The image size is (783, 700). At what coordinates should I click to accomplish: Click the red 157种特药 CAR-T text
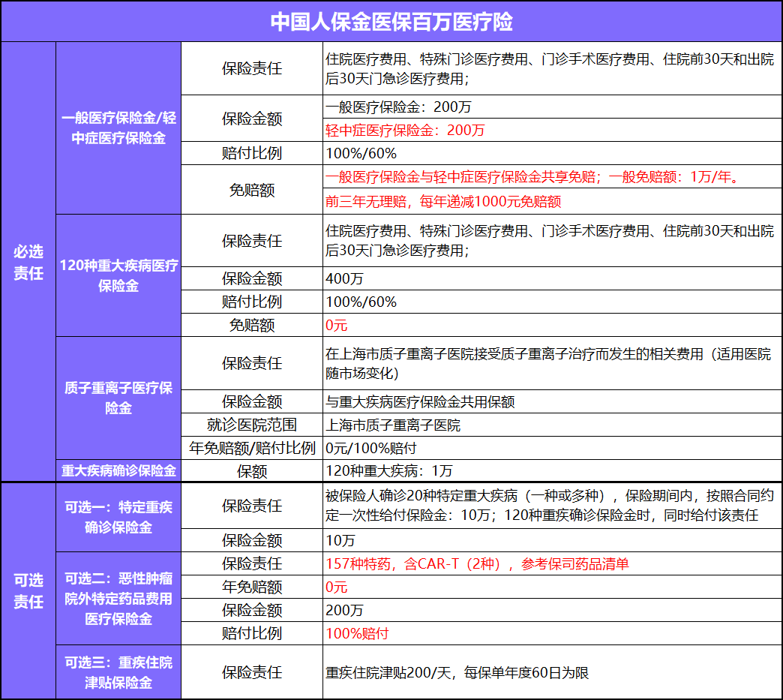[x=477, y=563]
